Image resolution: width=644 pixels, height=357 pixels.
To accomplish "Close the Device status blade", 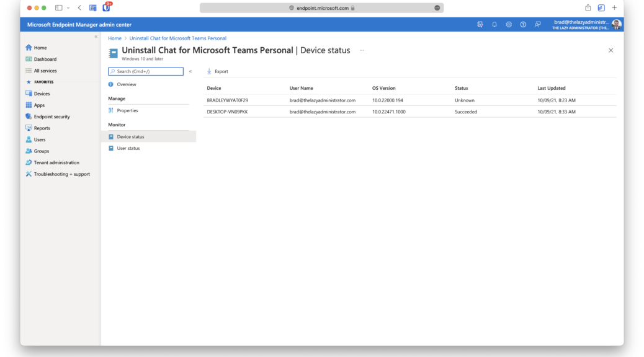I will click(x=610, y=50).
